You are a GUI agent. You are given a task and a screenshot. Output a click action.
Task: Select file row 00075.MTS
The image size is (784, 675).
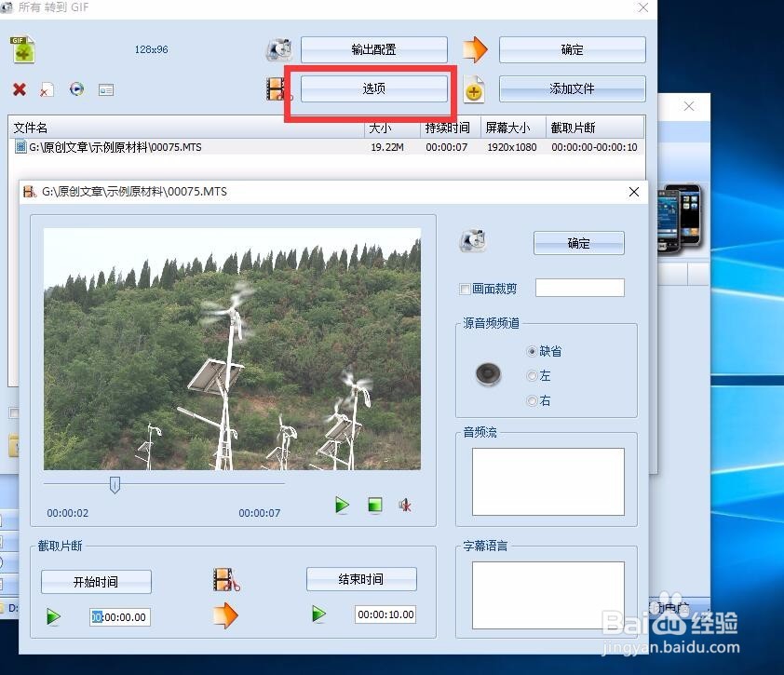326,147
